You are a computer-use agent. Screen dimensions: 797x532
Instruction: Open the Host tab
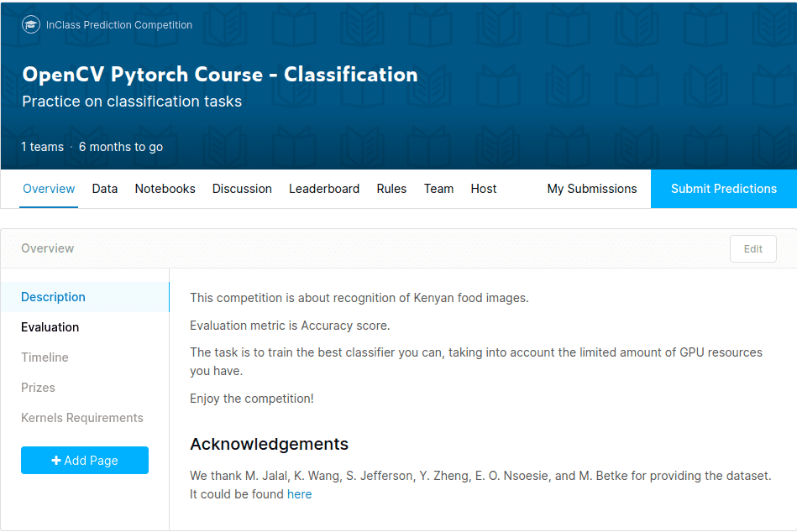484,189
